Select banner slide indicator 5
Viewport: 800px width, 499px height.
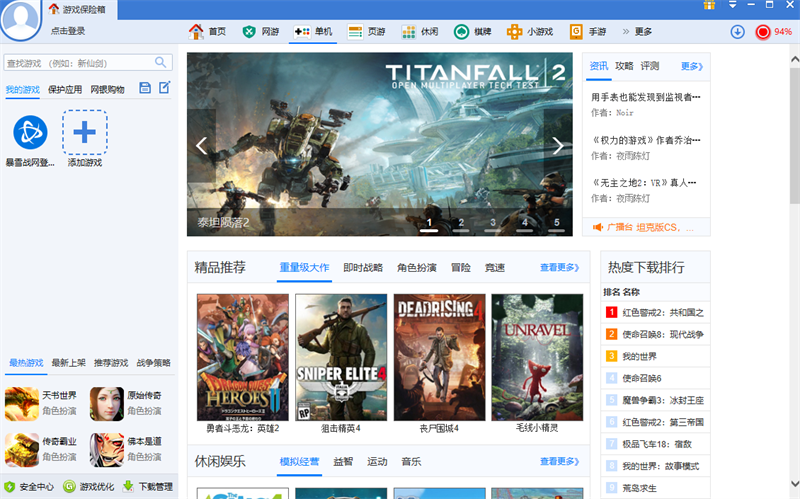[557, 223]
